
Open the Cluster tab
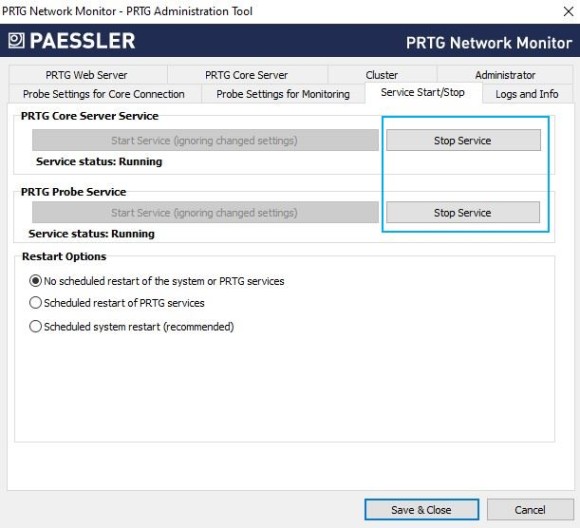[x=382, y=75]
